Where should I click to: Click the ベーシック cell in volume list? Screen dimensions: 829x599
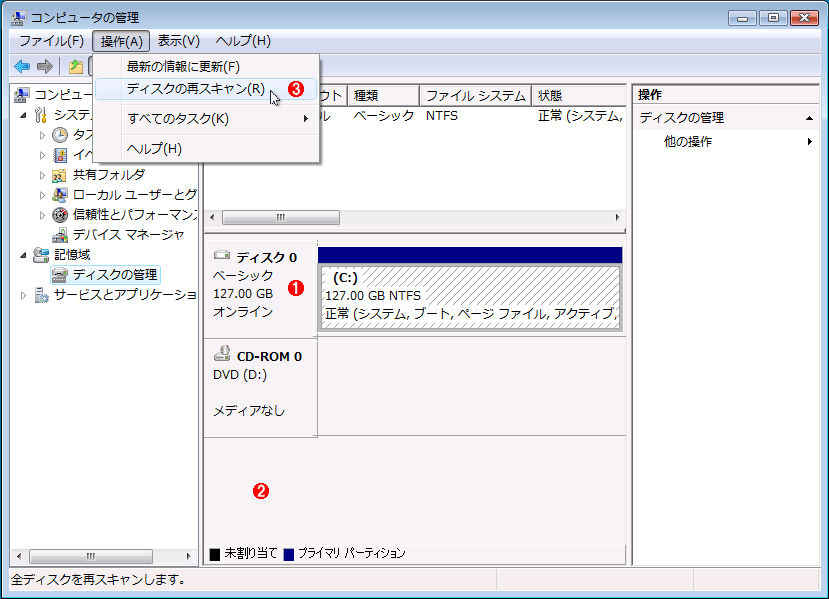383,116
